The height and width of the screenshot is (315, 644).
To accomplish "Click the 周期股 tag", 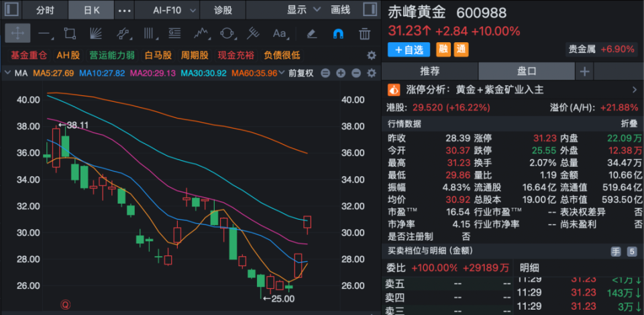I will tap(195, 56).
